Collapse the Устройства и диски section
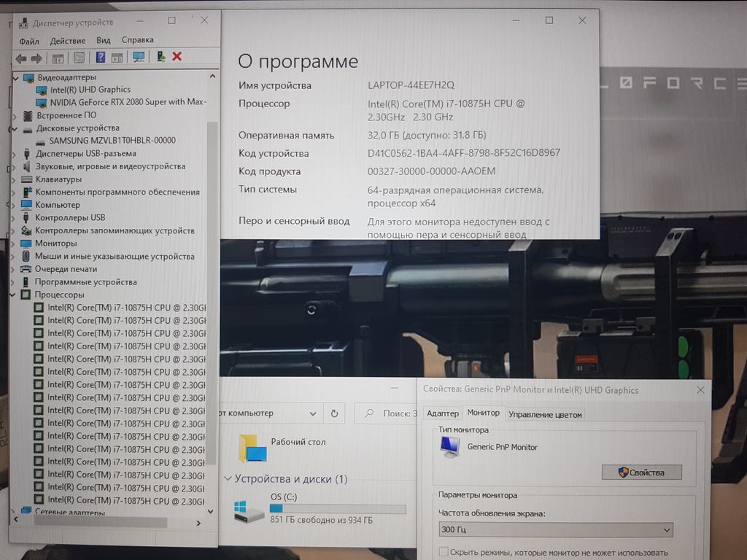The width and height of the screenshot is (747, 560). (x=228, y=479)
